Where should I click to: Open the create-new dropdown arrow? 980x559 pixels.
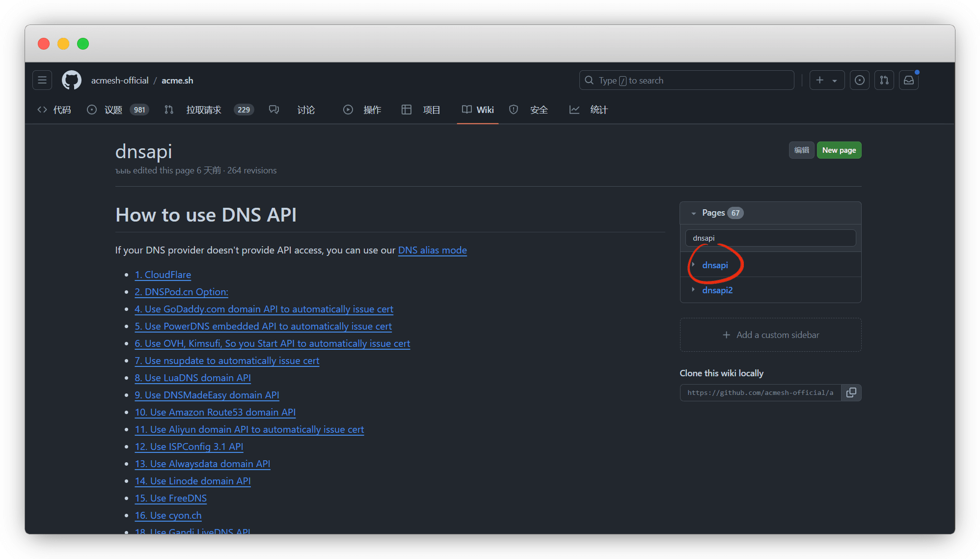(x=835, y=81)
